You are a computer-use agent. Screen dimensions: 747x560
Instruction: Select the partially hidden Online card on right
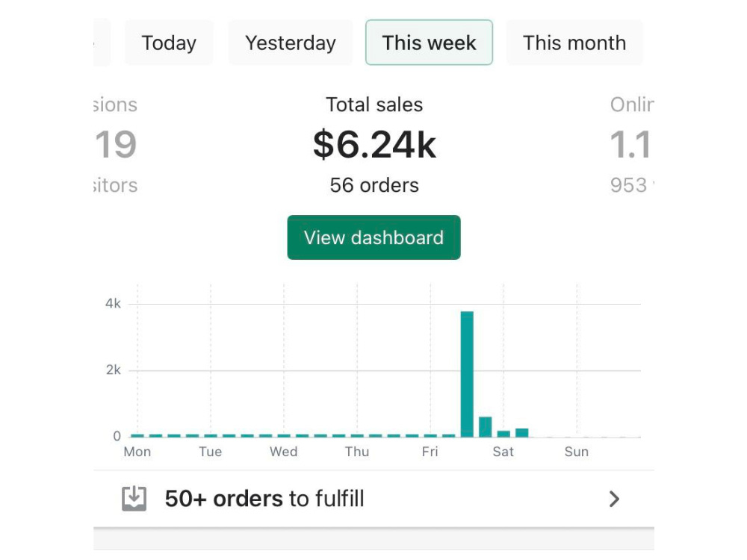click(x=632, y=144)
